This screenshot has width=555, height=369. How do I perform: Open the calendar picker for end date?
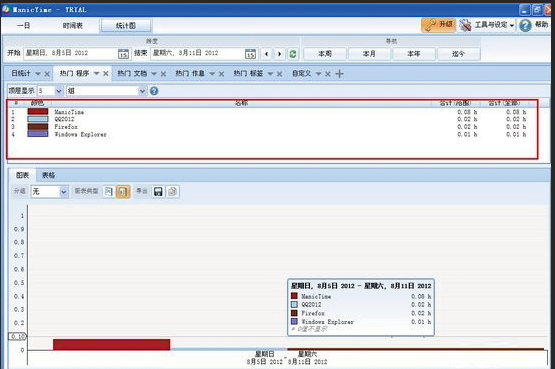[250, 54]
